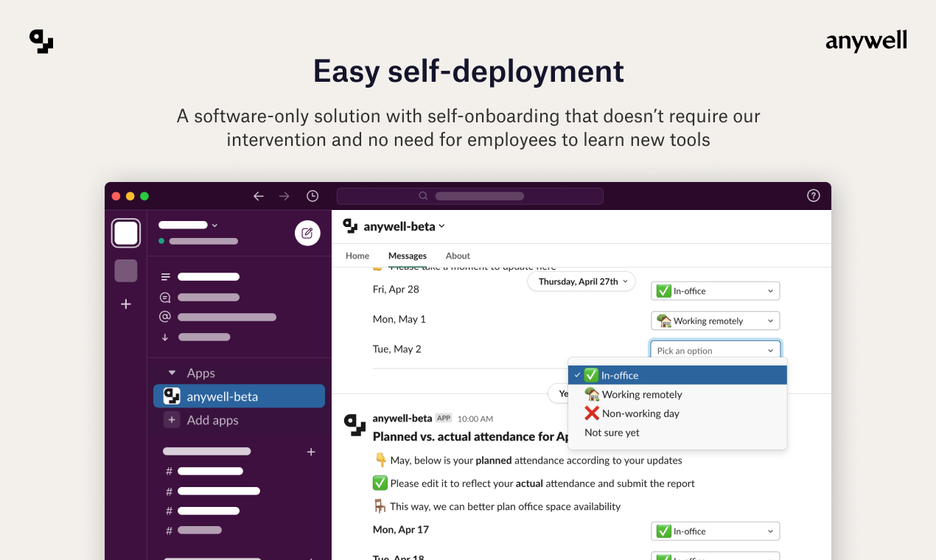Click the top search field
This screenshot has height=560, width=936.
(x=470, y=196)
